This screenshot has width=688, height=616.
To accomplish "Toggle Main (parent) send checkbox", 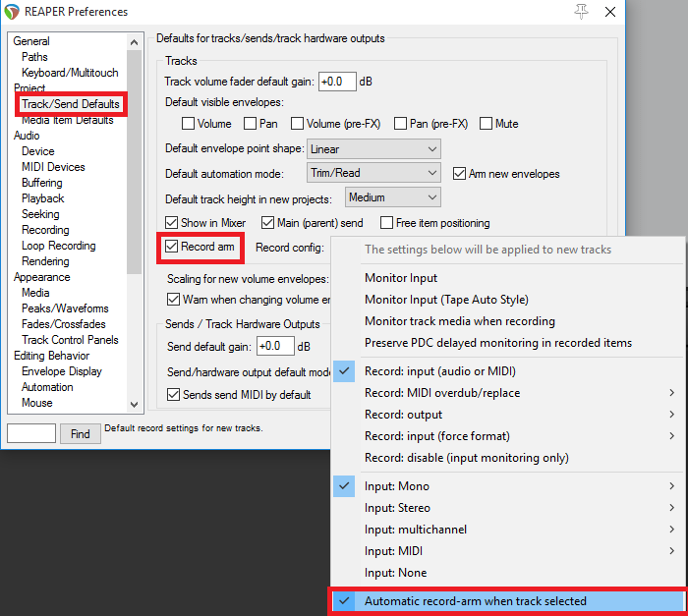I will [x=267, y=223].
